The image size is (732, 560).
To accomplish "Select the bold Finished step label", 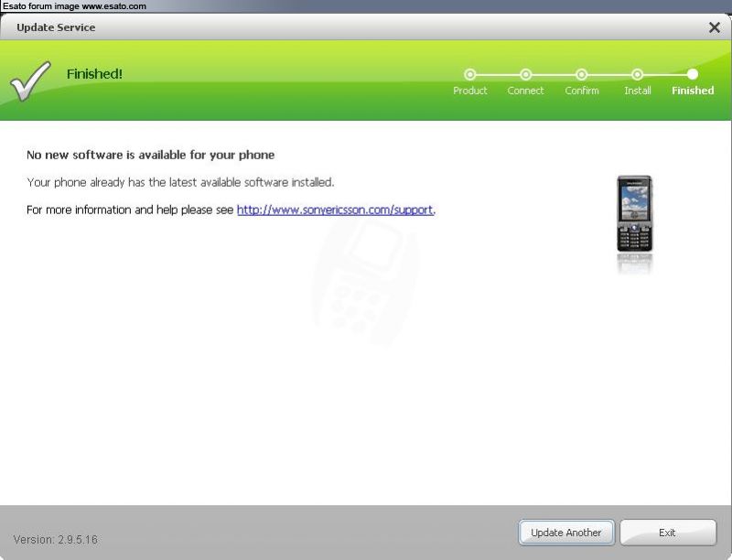I will pyautogui.click(x=693, y=91).
